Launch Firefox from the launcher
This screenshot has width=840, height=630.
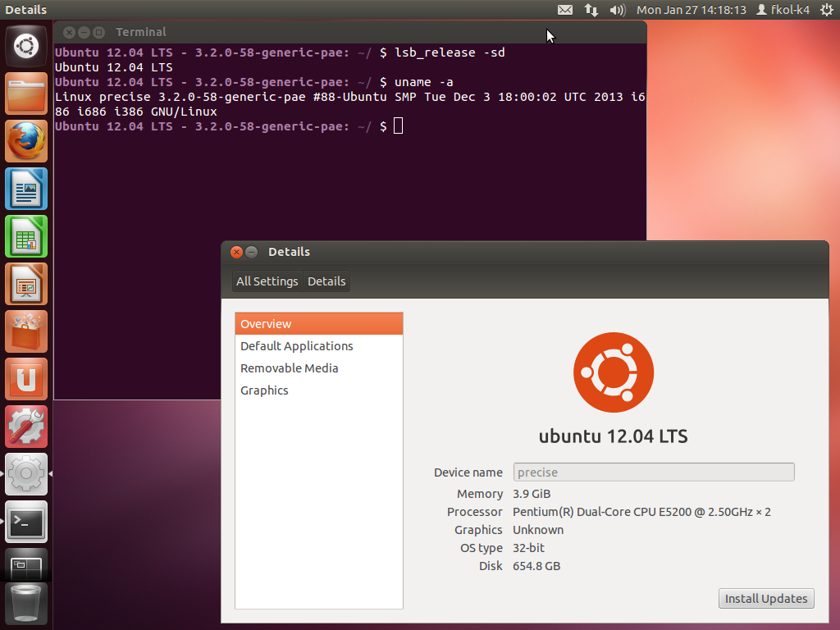26,141
